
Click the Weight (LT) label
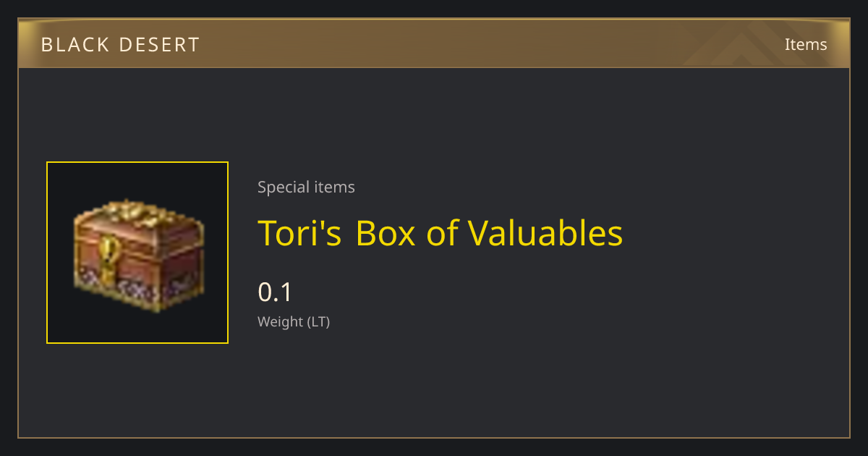point(294,322)
